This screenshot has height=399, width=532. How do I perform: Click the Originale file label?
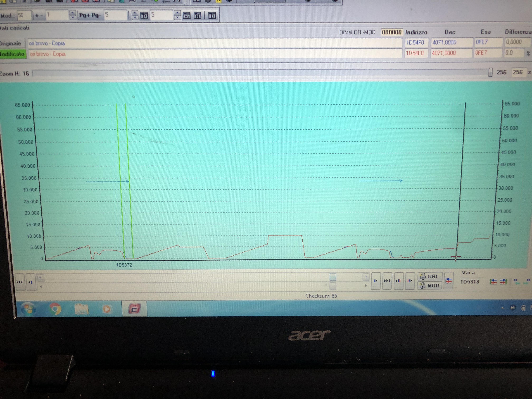11,44
